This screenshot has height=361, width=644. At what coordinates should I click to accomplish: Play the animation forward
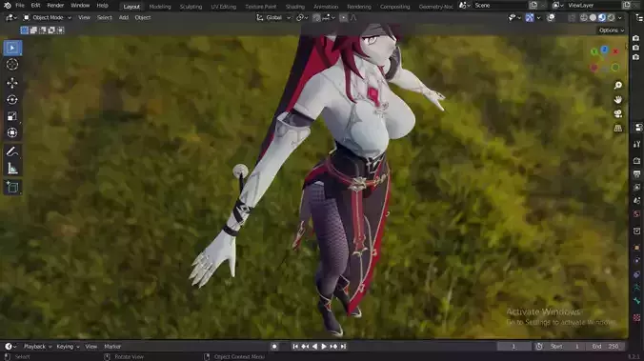pyautogui.click(x=324, y=346)
